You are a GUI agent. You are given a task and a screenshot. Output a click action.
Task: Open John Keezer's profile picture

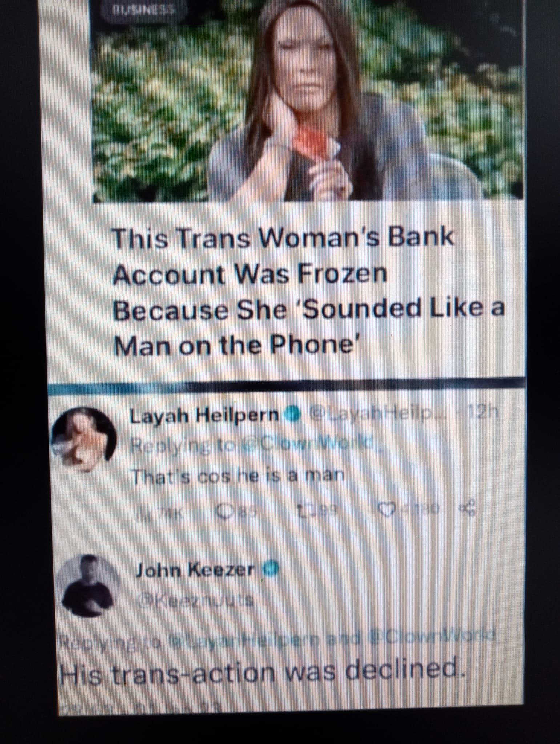click(x=91, y=586)
